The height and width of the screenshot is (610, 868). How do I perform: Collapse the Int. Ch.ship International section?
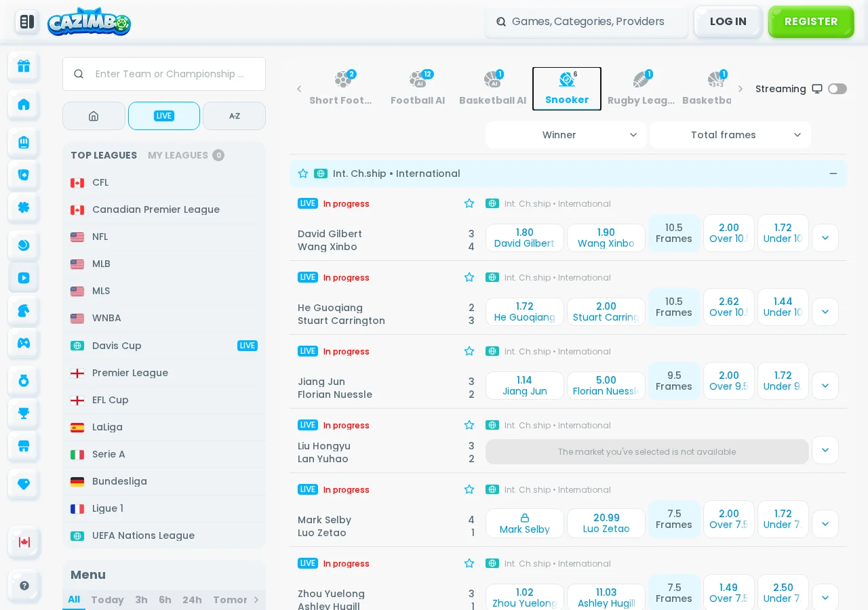(833, 174)
